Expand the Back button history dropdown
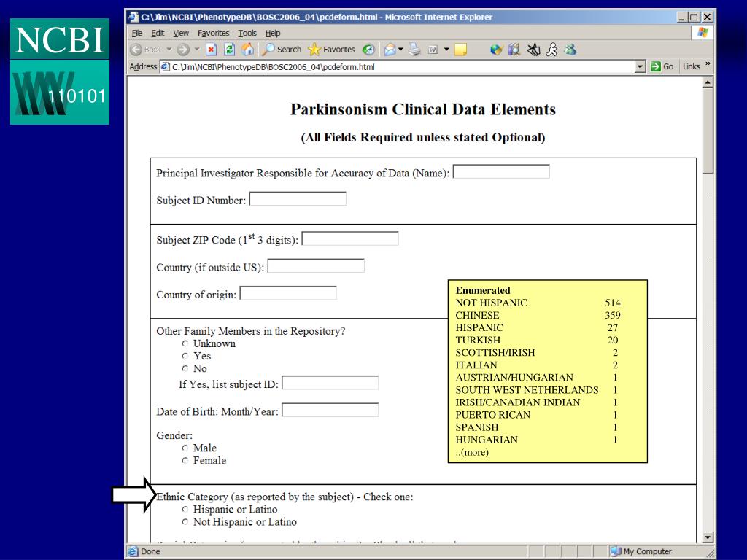Screen dimensions: 747x560 169,50
